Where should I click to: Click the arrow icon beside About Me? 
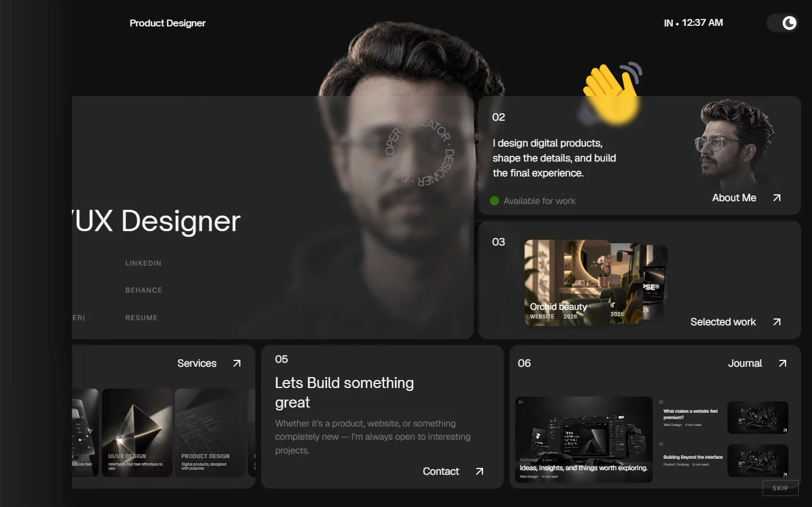coord(777,198)
